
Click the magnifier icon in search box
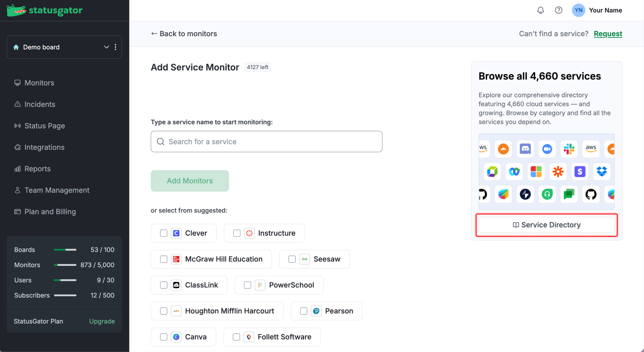tap(161, 141)
